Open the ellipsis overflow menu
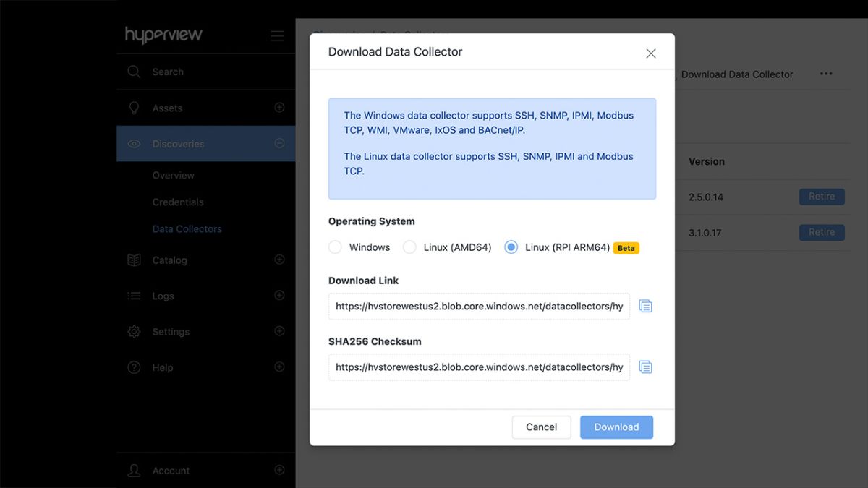Viewport: 868px width, 488px height. [826, 74]
